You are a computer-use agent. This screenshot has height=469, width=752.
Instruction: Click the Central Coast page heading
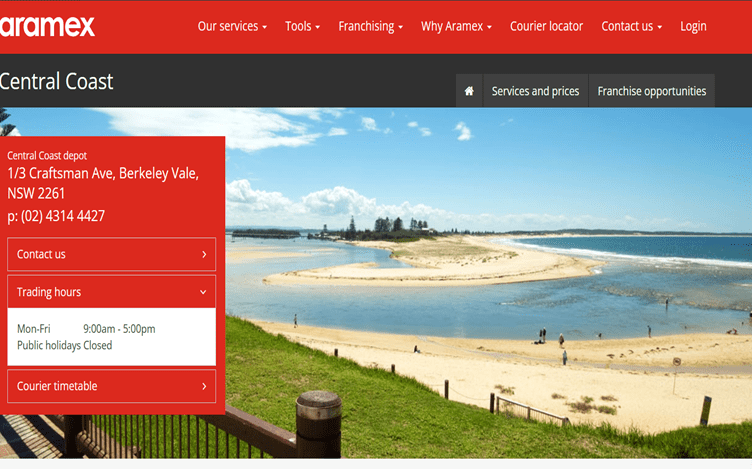57,81
